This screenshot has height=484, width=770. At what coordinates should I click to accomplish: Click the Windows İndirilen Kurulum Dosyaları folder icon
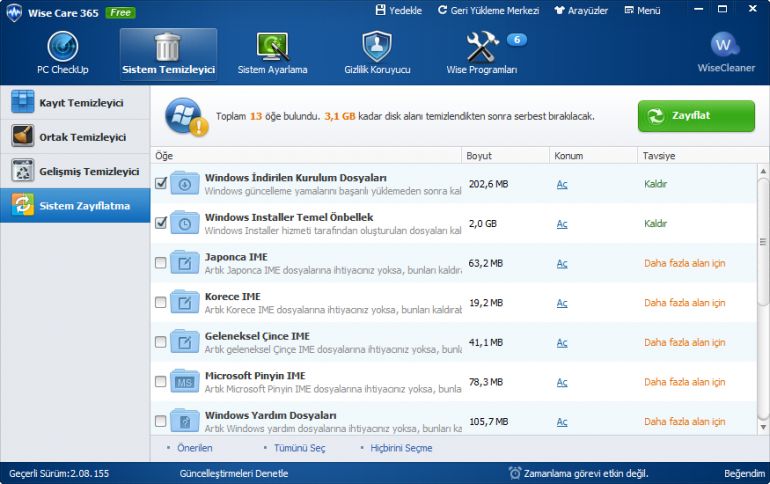click(x=185, y=184)
